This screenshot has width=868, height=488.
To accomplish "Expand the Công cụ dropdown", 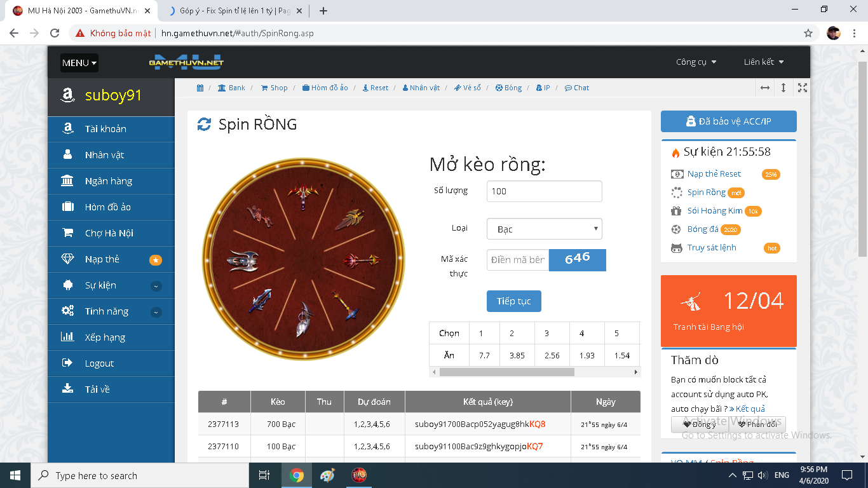I will point(696,62).
